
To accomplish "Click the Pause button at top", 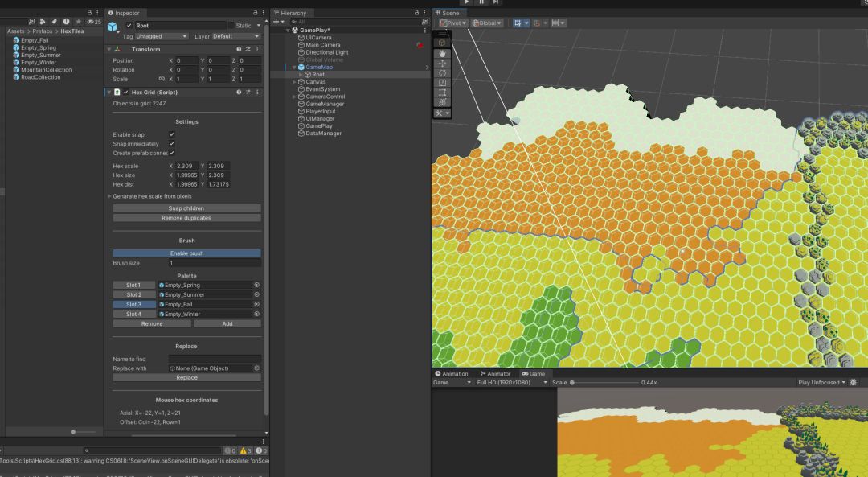I will (481, 2).
